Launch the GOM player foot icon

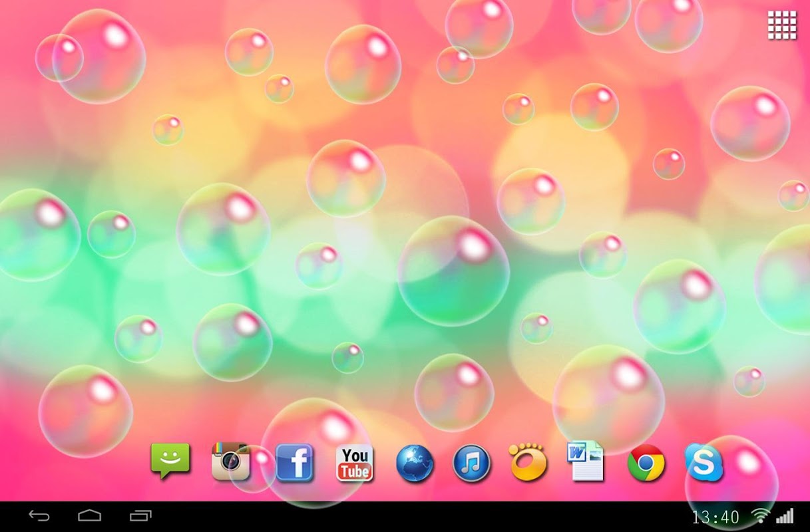tap(528, 461)
